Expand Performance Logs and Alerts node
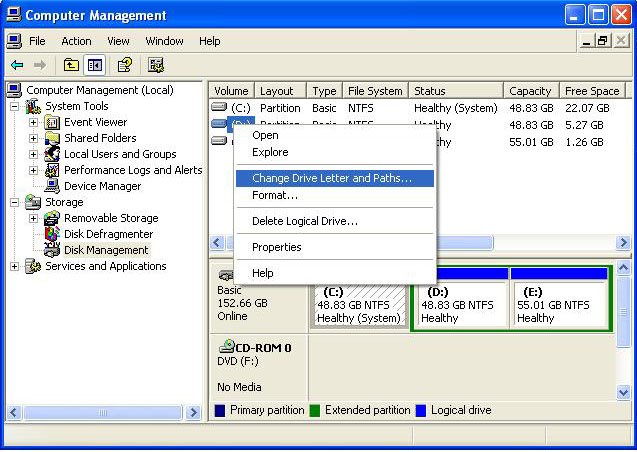 [x=33, y=171]
